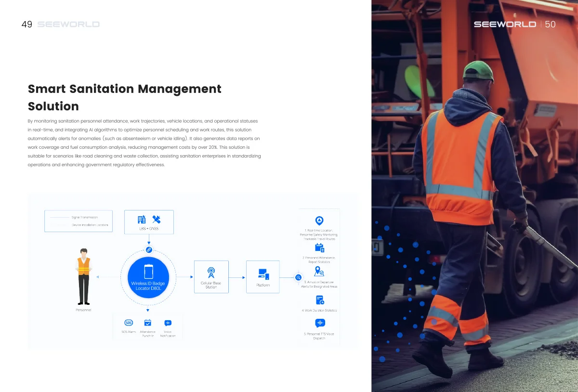Click the page number 50
Screen dimensions: 578x392
(550, 24)
